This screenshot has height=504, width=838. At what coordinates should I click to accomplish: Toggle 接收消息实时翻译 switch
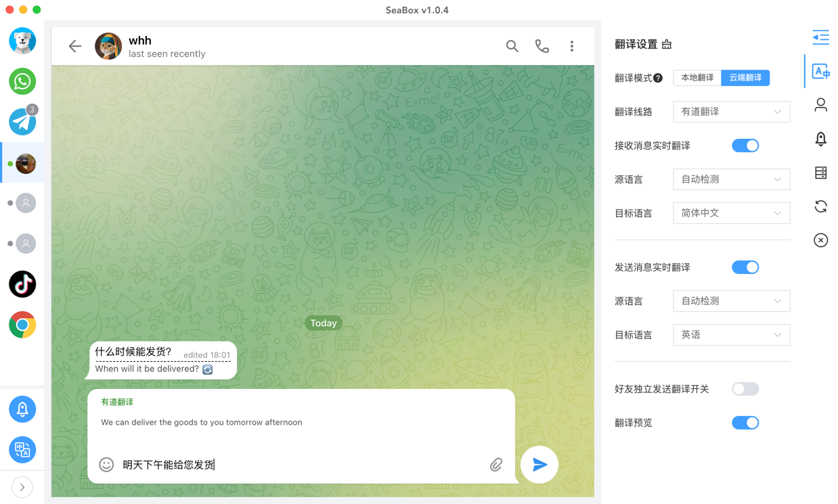pos(745,145)
